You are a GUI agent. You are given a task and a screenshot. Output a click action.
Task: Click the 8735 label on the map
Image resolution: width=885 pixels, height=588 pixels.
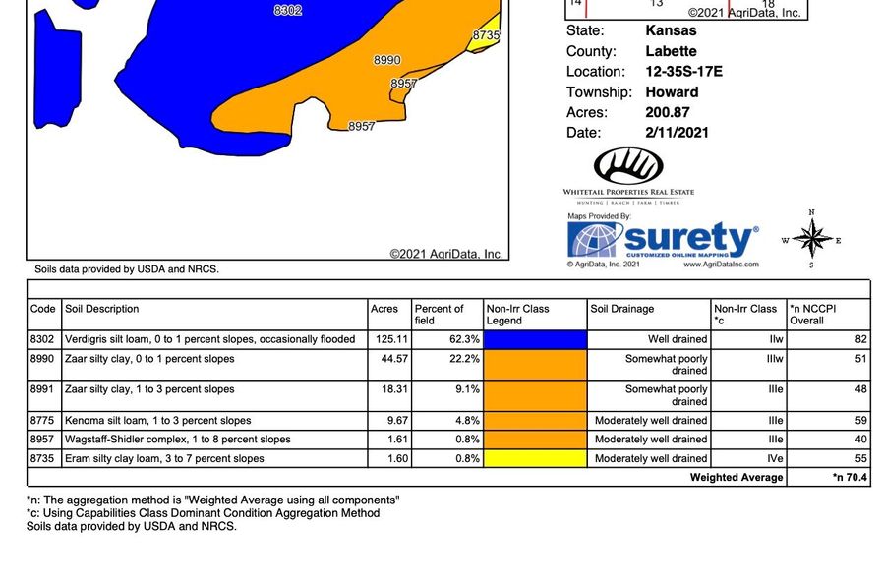(486, 35)
